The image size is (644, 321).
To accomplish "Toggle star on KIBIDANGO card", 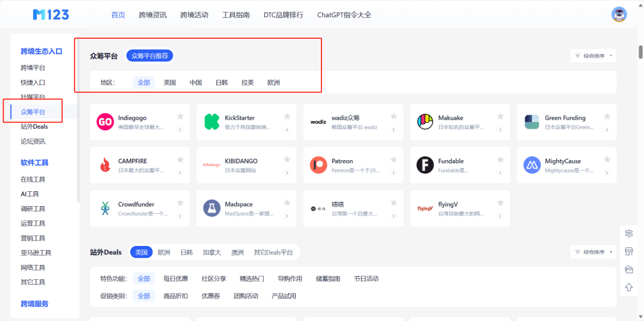I will 287,160.
